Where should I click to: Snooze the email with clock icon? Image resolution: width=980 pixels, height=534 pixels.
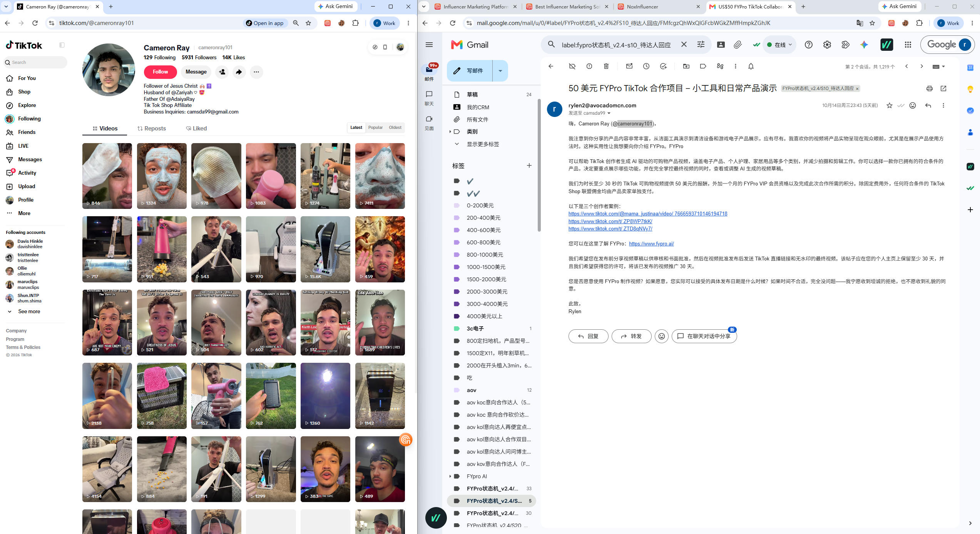coord(646,66)
